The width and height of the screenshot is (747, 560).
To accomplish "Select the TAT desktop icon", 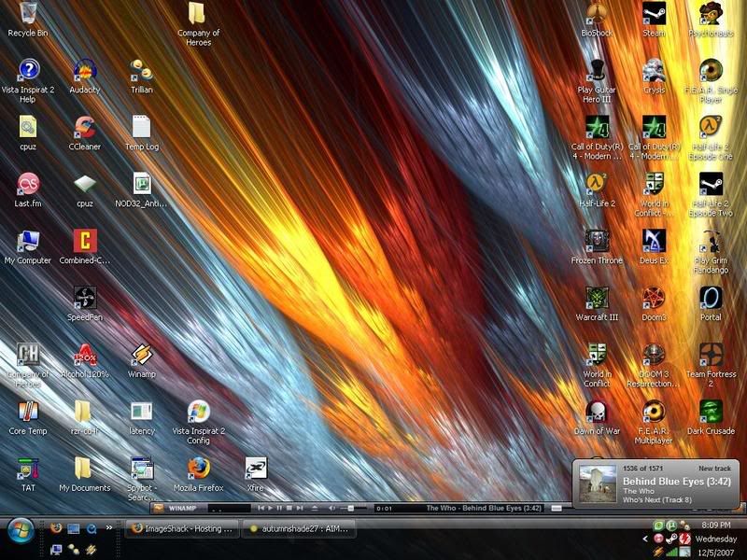I will (x=28, y=474).
